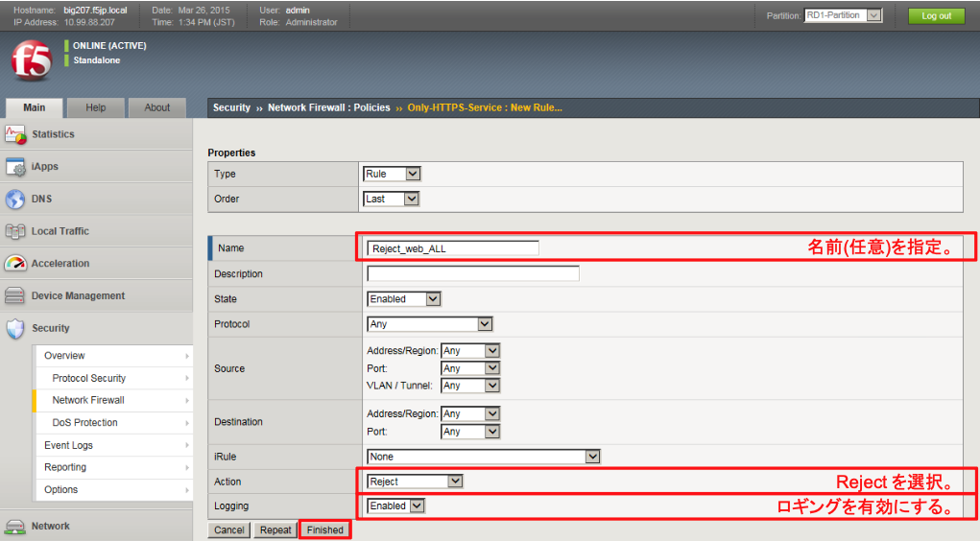Open Source VLAN / Tunnel dropdown
The image size is (980, 541).
[470, 386]
